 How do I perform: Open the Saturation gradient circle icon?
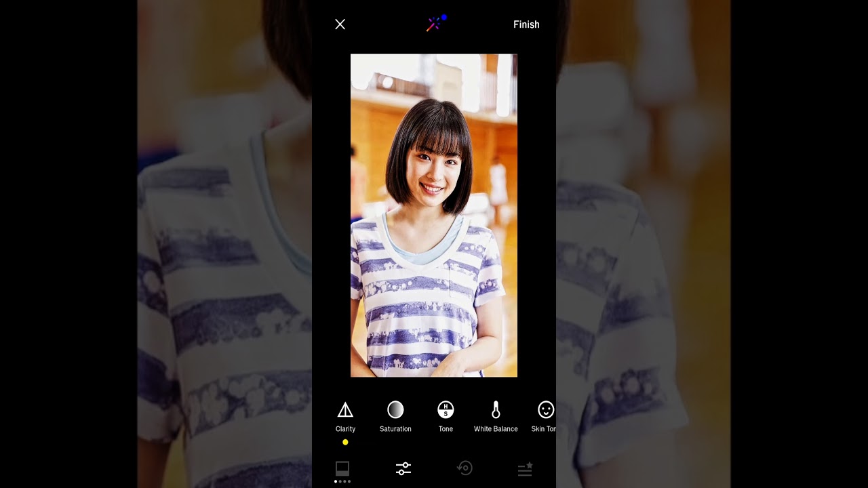click(395, 409)
